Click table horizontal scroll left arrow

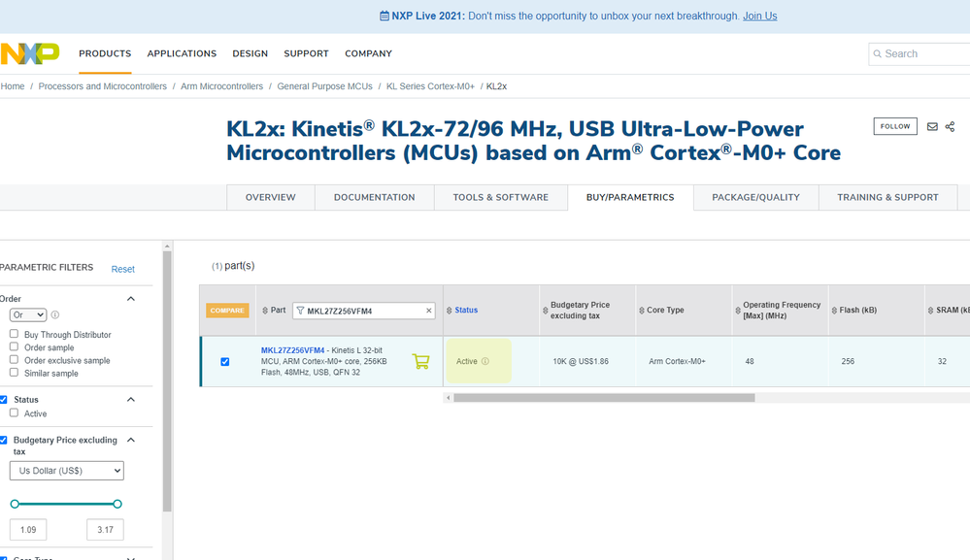[448, 398]
